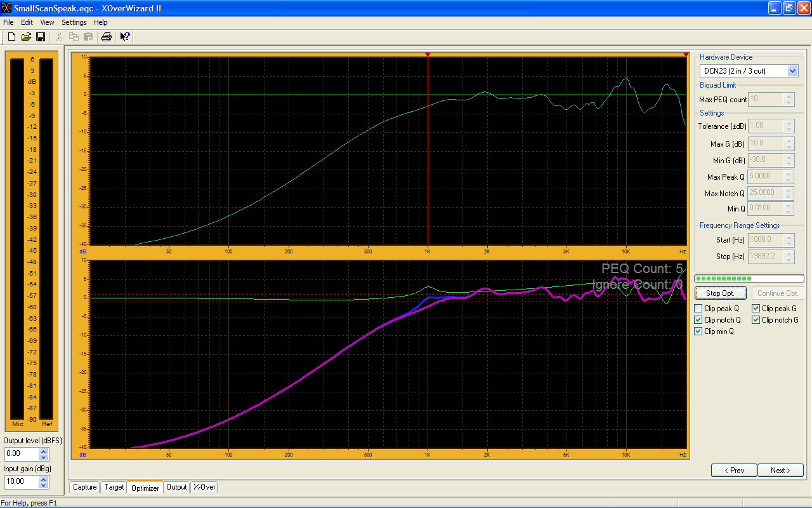Open the Help menu
Viewport: 812px width, 508px height.
101,22
